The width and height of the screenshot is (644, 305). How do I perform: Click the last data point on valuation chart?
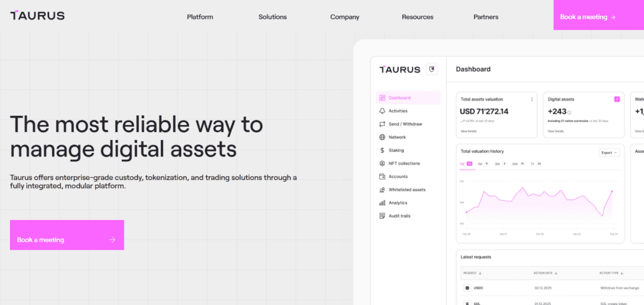[612, 191]
